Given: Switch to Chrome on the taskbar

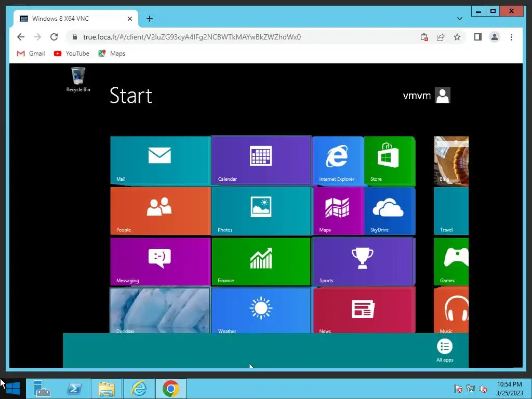Looking at the screenshot, I should coord(170,389).
